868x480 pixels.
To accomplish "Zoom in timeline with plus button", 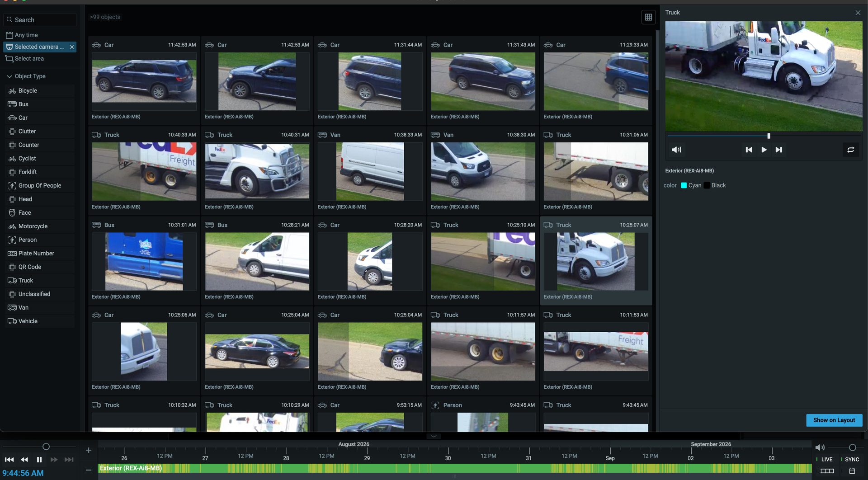I will (x=89, y=450).
